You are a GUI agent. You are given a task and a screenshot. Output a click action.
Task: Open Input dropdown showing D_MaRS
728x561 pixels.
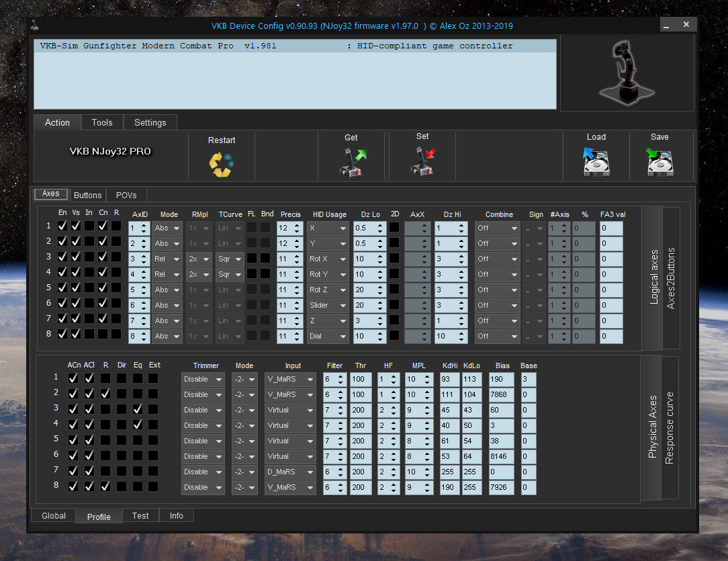290,472
